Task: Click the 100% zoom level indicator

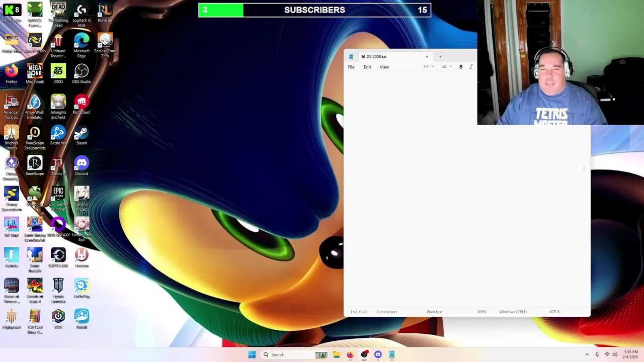Action: pos(482,312)
